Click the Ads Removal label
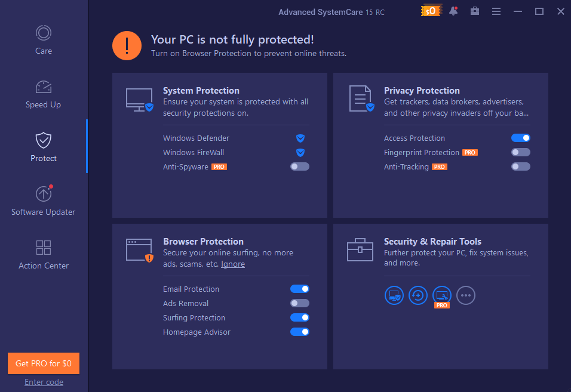 pyautogui.click(x=186, y=303)
